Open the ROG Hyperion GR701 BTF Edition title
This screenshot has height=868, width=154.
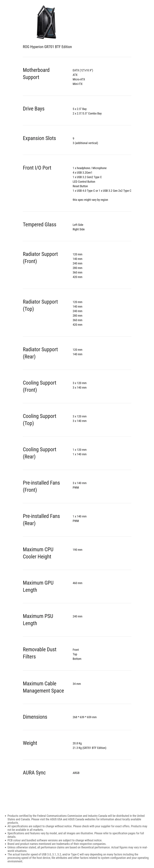47,47
